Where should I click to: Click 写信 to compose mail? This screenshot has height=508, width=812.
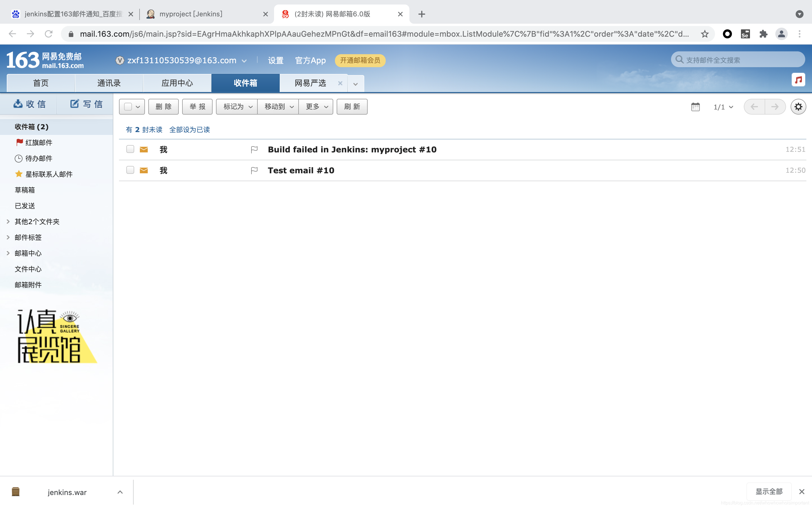[x=86, y=104]
